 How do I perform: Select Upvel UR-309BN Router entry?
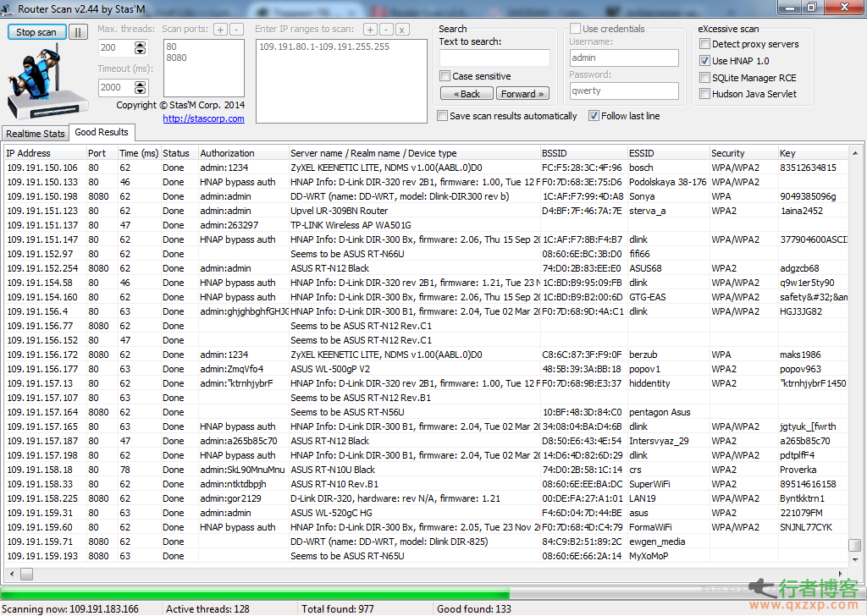coord(427,211)
